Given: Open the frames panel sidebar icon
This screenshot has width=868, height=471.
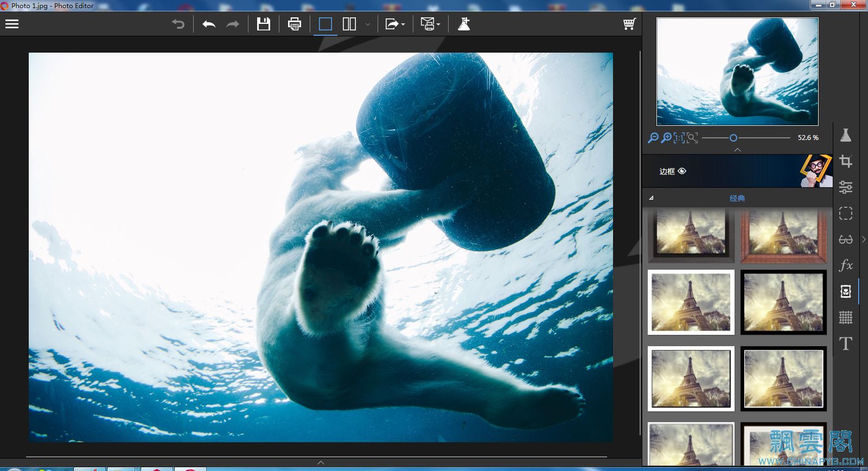Looking at the screenshot, I should point(846,291).
